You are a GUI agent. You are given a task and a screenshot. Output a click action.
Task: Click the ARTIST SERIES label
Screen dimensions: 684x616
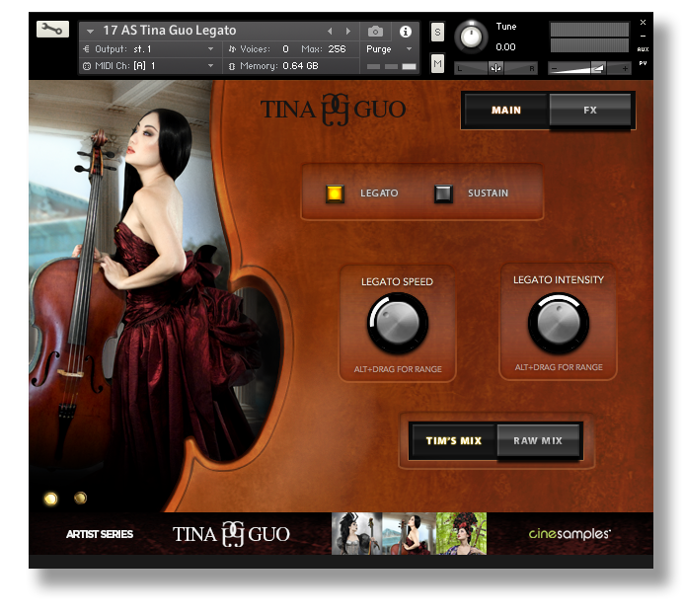[x=100, y=534]
